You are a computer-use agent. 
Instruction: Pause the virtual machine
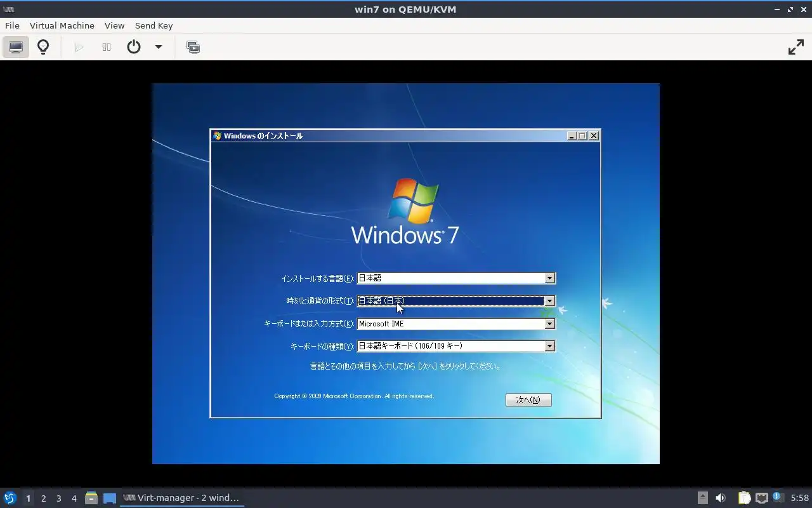tap(107, 47)
